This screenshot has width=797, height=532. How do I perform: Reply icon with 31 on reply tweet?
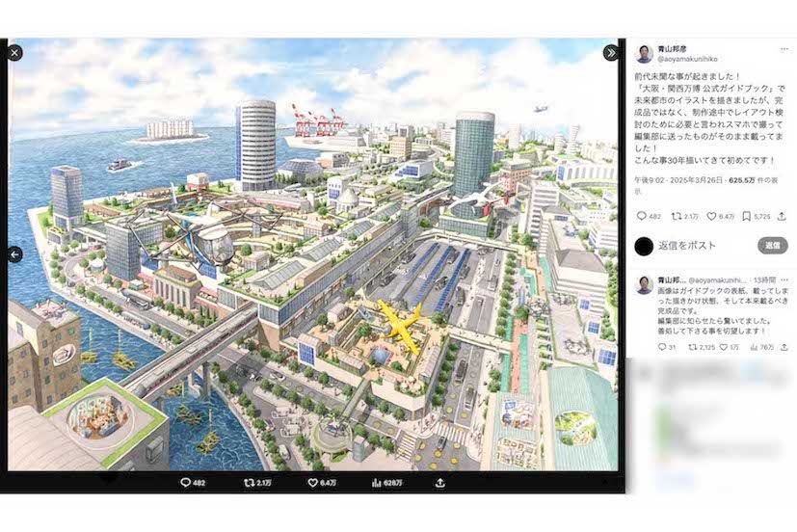(667, 347)
